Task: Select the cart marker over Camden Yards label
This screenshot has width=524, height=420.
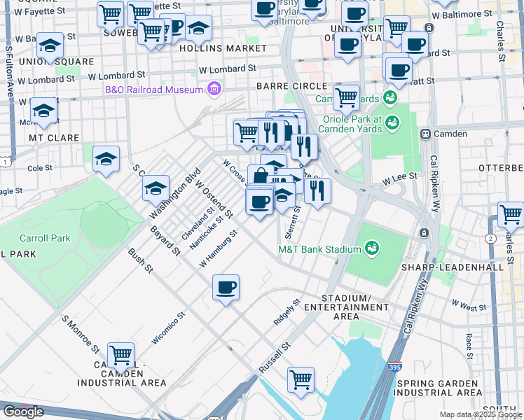Action: [347, 99]
